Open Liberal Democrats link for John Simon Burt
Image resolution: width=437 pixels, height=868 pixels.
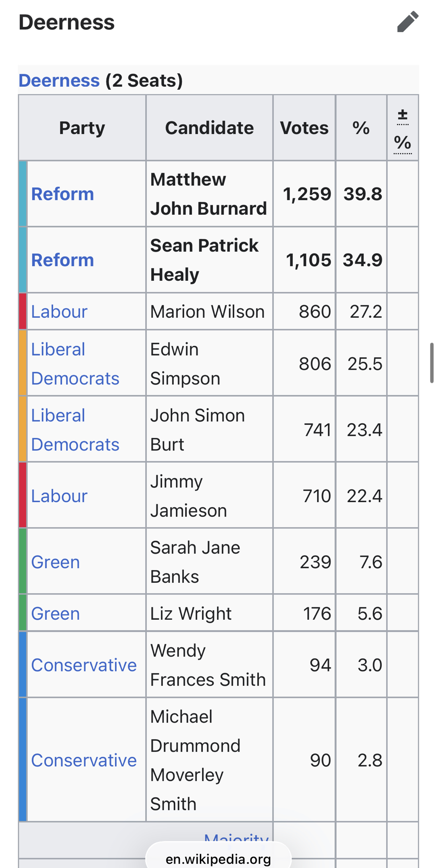[x=75, y=430]
